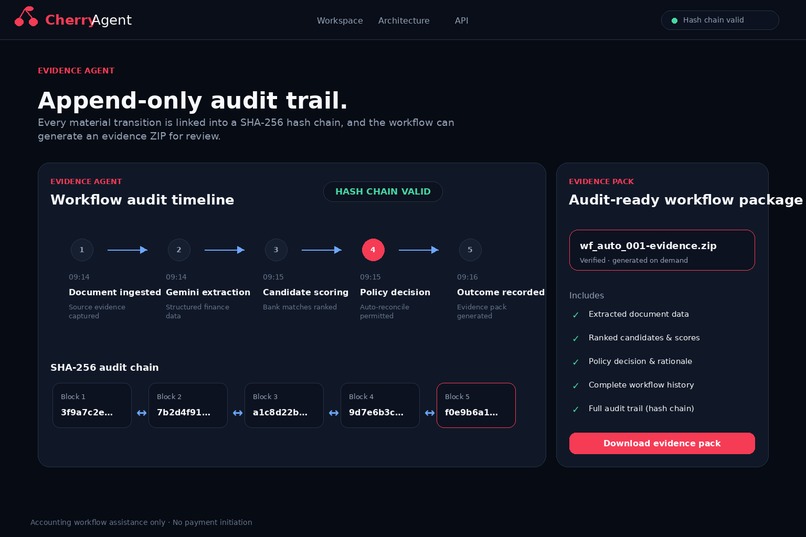Open Block 3 hash card a1c8d22b
Screen dimensions: 806x537
click(284, 405)
